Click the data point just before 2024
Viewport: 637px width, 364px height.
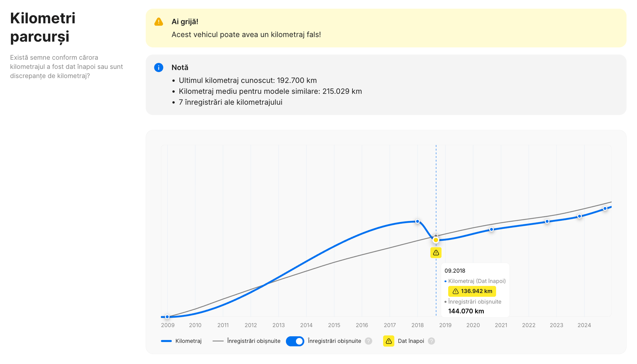pyautogui.click(x=579, y=216)
